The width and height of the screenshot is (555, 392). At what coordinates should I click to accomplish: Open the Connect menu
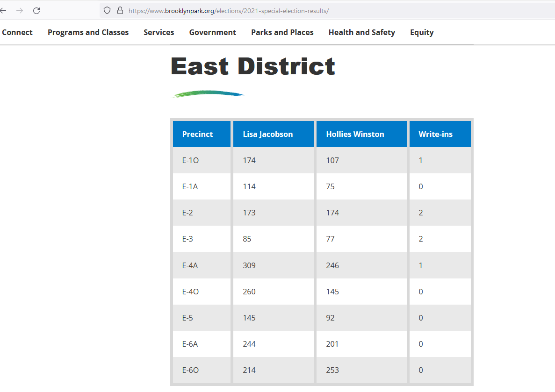(x=17, y=32)
